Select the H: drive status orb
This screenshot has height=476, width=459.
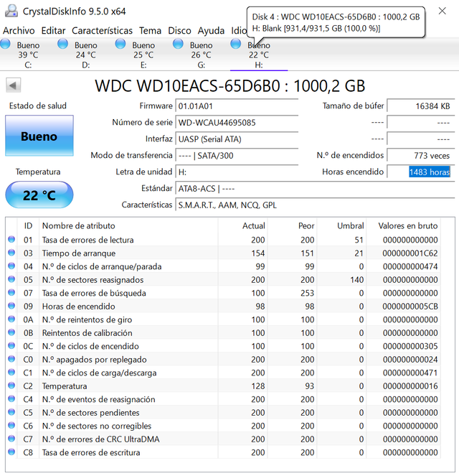point(235,44)
